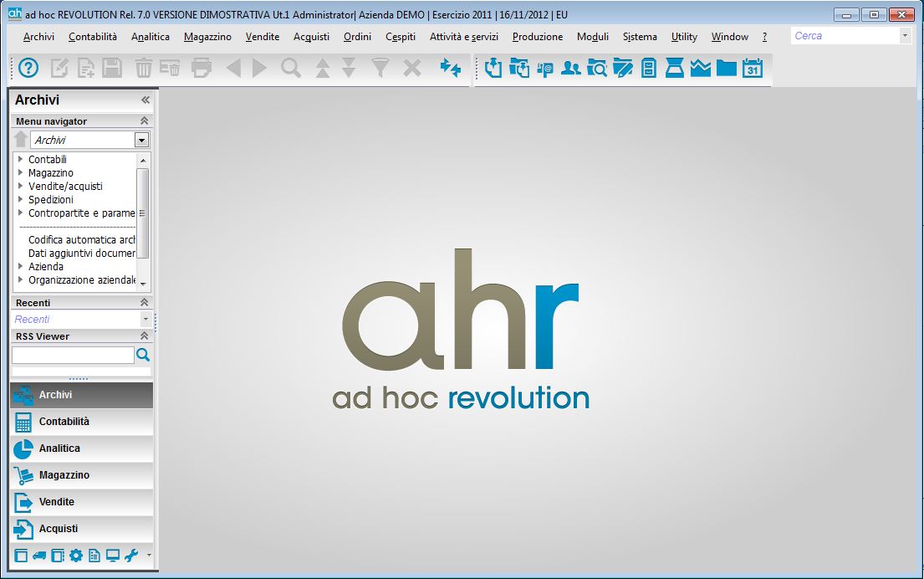Expand the Azienda tree node
This screenshot has width=924, height=579.
point(21,267)
